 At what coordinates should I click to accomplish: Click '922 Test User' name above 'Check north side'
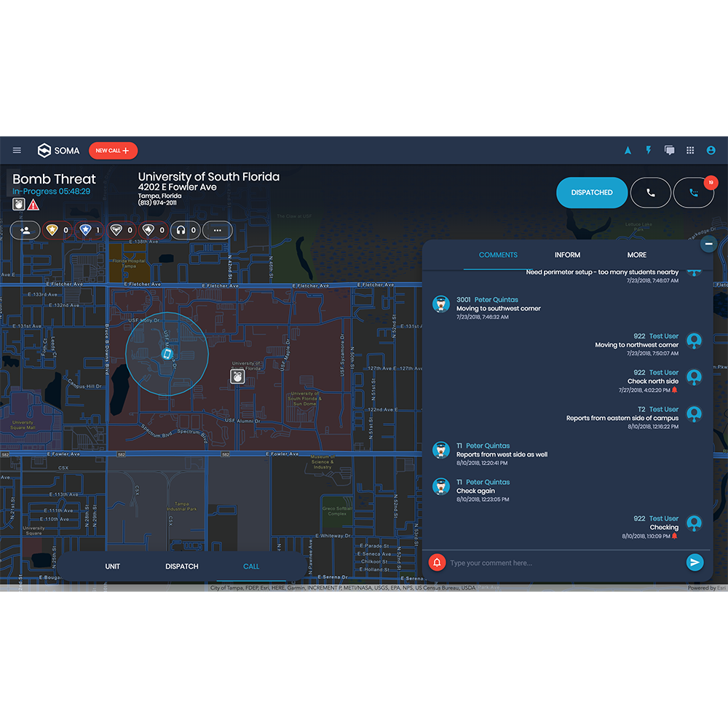[656, 373]
